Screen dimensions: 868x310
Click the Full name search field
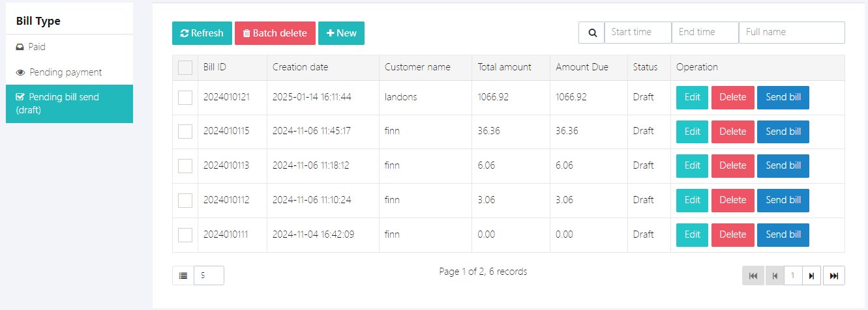791,33
